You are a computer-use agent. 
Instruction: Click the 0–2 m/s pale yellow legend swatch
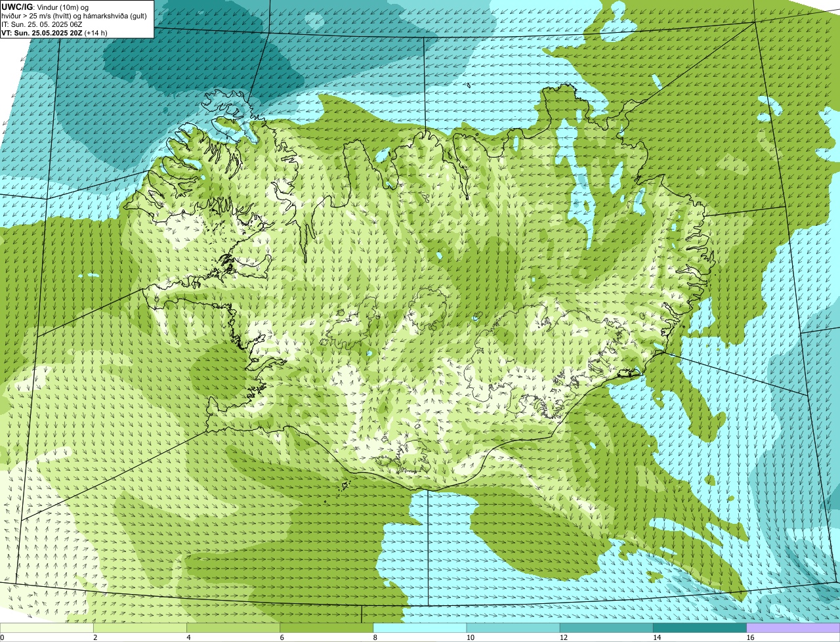pos(47,628)
